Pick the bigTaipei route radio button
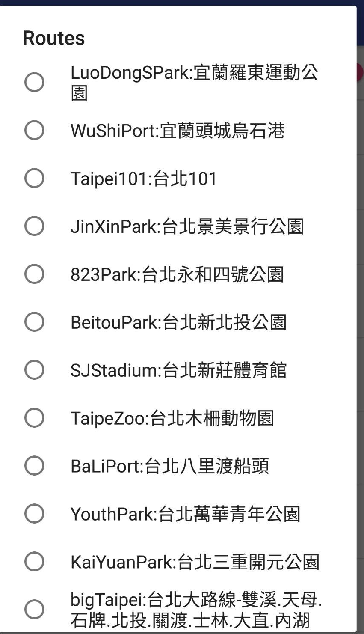Image resolution: width=364 pixels, height=634 pixels. pos(34,610)
